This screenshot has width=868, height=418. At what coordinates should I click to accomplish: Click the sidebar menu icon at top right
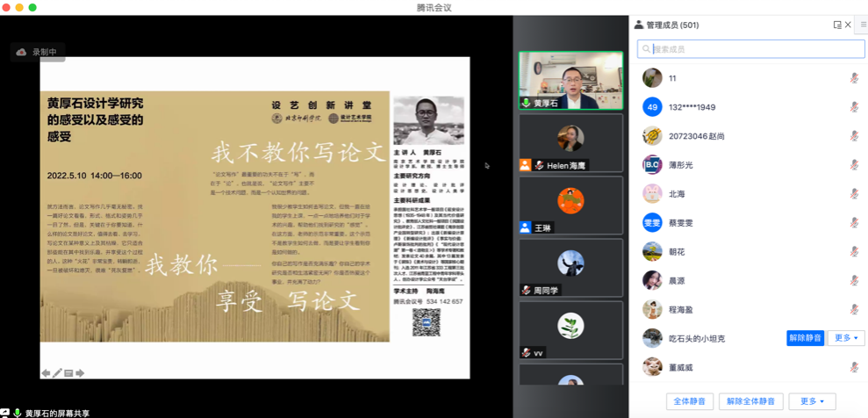[x=864, y=25]
